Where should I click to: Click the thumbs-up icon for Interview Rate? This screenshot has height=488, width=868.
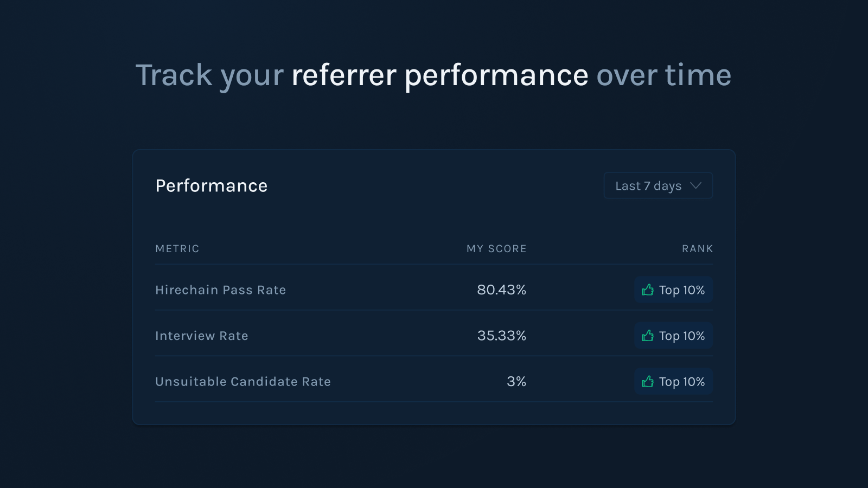(x=647, y=336)
